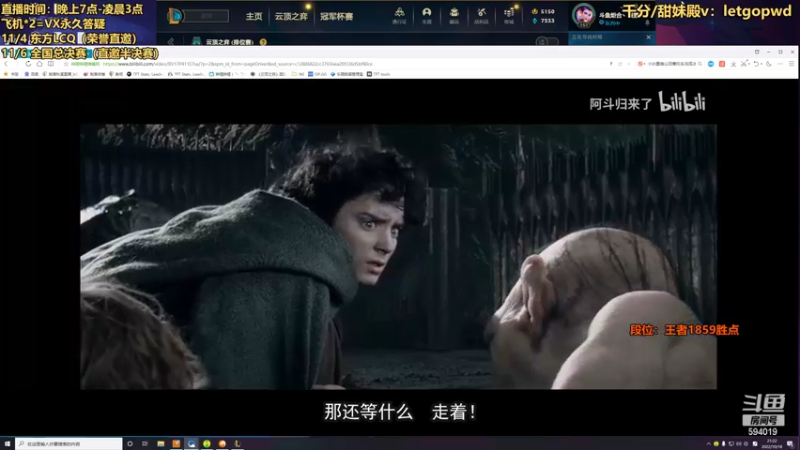Click the video player area
Image resolution: width=800 pixels, height=450 pixels.
click(x=398, y=257)
